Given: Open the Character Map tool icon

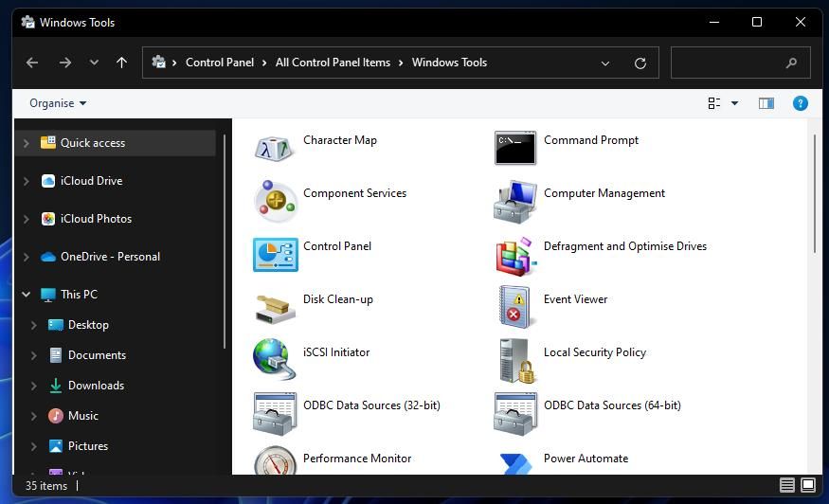Looking at the screenshot, I should [x=275, y=148].
